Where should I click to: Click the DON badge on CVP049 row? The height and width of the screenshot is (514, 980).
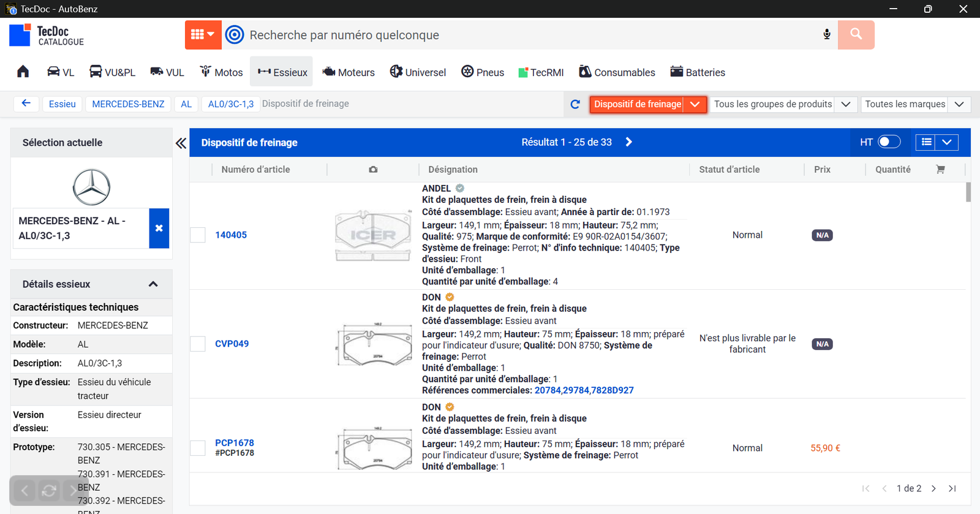[450, 298]
